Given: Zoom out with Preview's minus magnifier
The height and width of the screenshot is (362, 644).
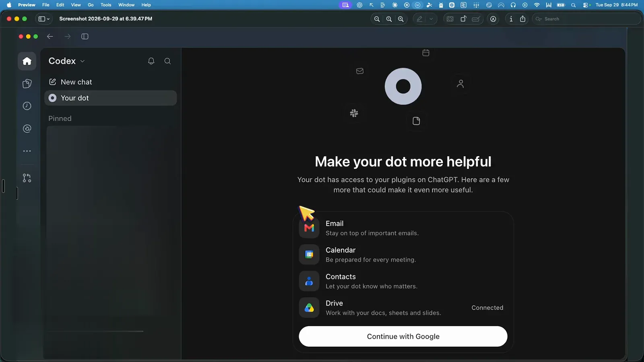Looking at the screenshot, I should coord(377,19).
